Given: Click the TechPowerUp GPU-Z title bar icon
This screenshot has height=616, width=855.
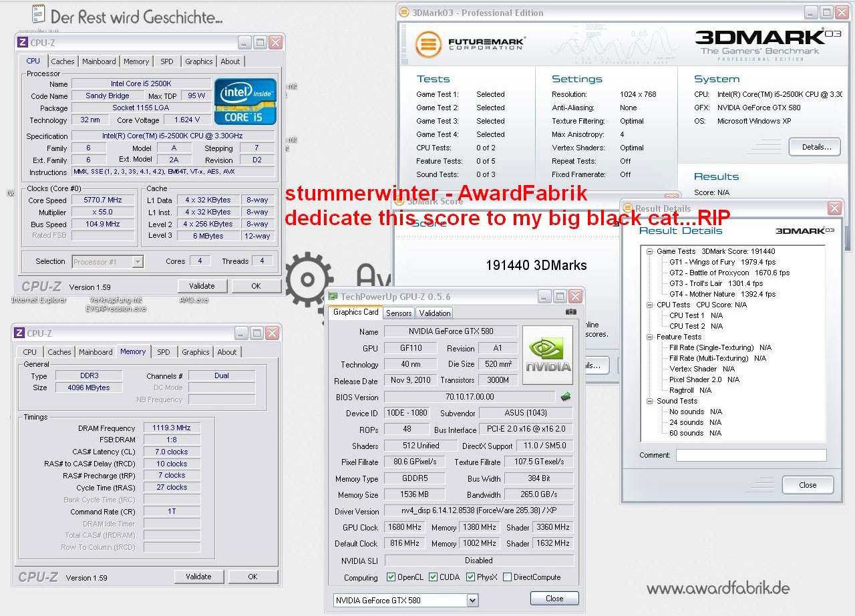Looking at the screenshot, I should [333, 296].
